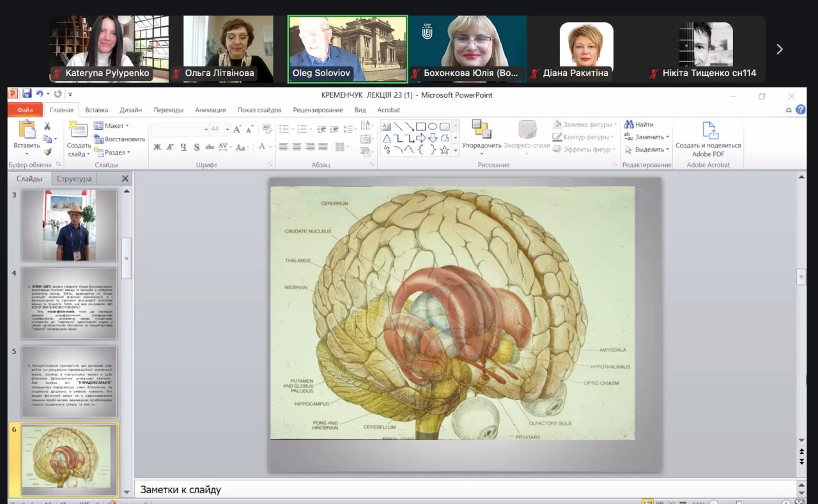The image size is (818, 504).
Task: Switch to the Структура outline tab
Action: click(x=74, y=179)
